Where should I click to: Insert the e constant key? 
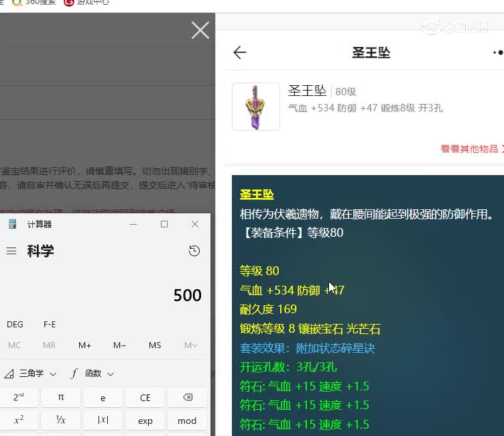pos(103,397)
